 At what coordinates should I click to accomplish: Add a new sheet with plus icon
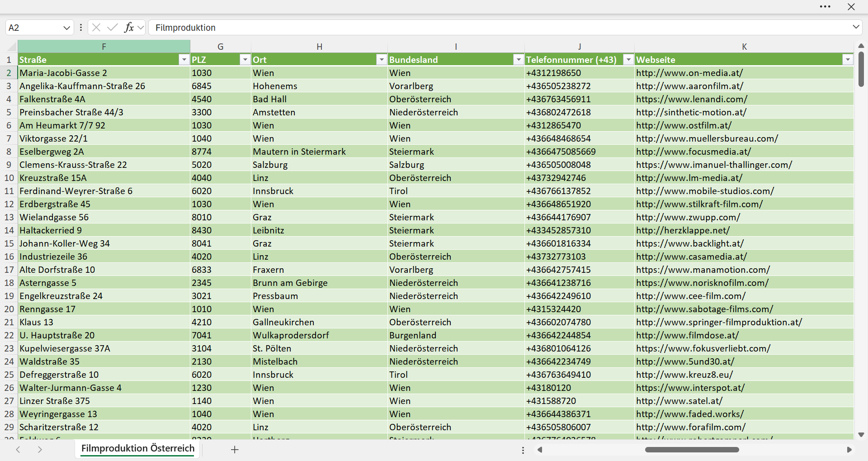235,450
